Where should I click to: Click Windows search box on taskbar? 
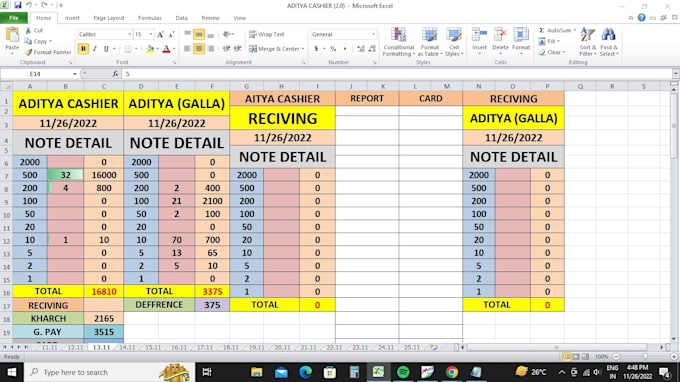tap(110, 372)
